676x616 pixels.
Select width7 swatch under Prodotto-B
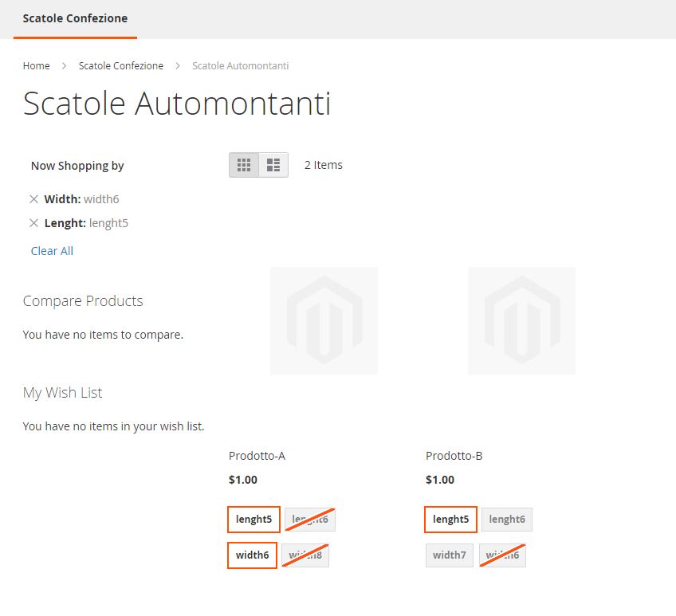pos(449,555)
